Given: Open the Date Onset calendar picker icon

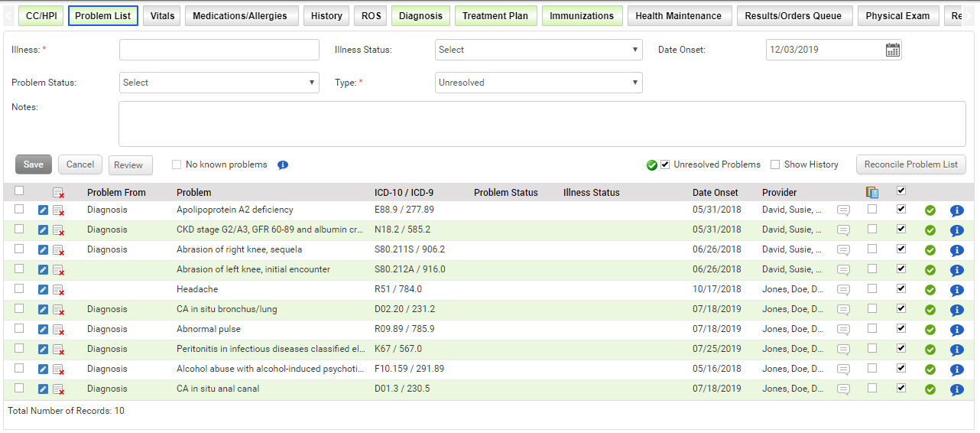Looking at the screenshot, I should tap(892, 50).
